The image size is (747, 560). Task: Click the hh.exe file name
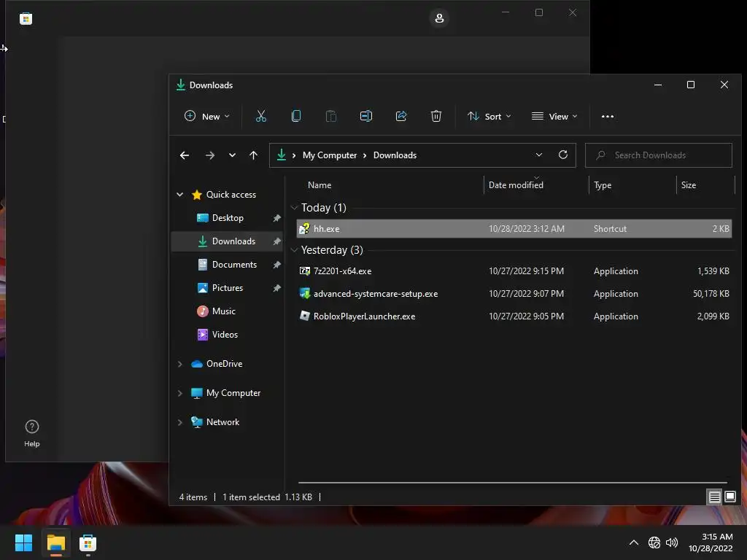point(326,228)
